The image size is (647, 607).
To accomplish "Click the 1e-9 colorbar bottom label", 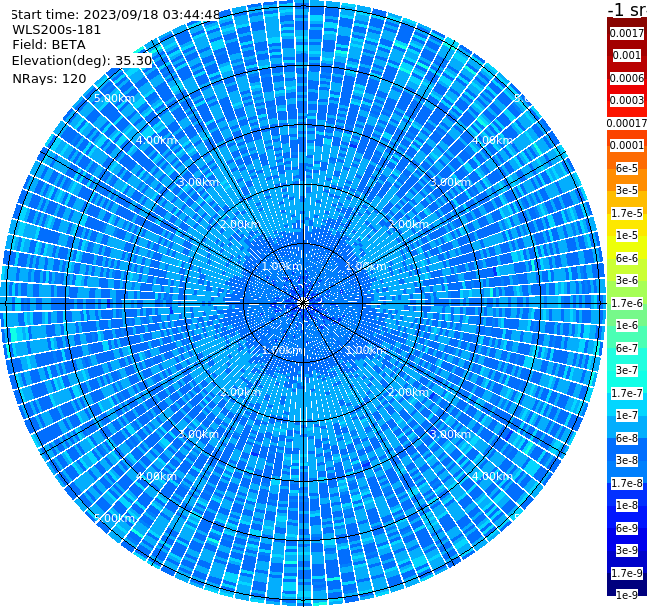I will [x=627, y=595].
